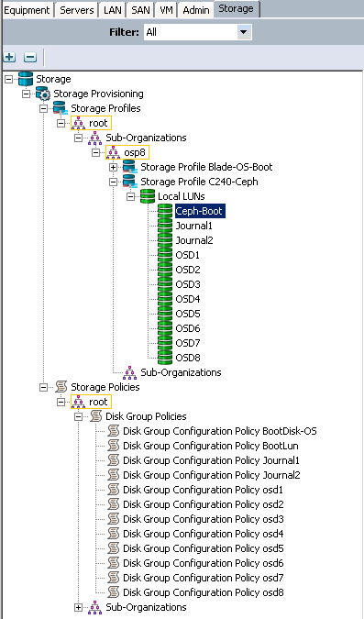Click the Local LUNs disk stack icon
This screenshot has height=619, width=364.
[x=148, y=196]
